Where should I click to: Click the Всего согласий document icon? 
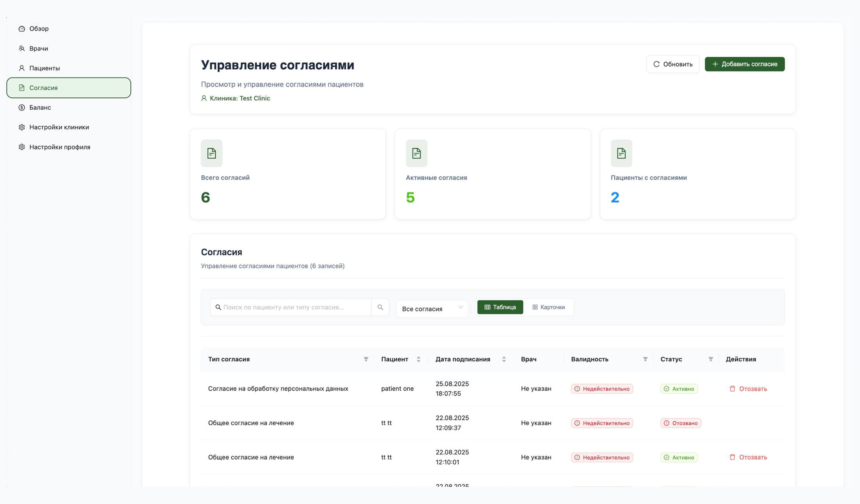coord(211,153)
